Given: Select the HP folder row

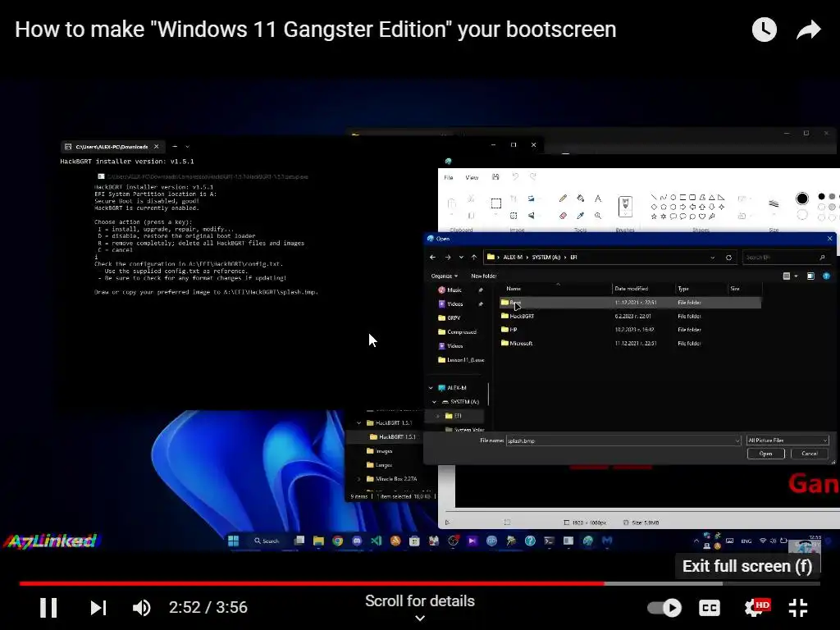Looking at the screenshot, I should (630, 330).
